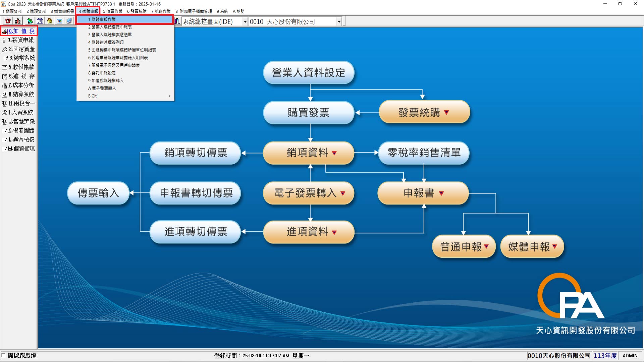This screenshot has height=362, width=644.
Task: Click the printer toolbar icon
Action: point(40,21)
